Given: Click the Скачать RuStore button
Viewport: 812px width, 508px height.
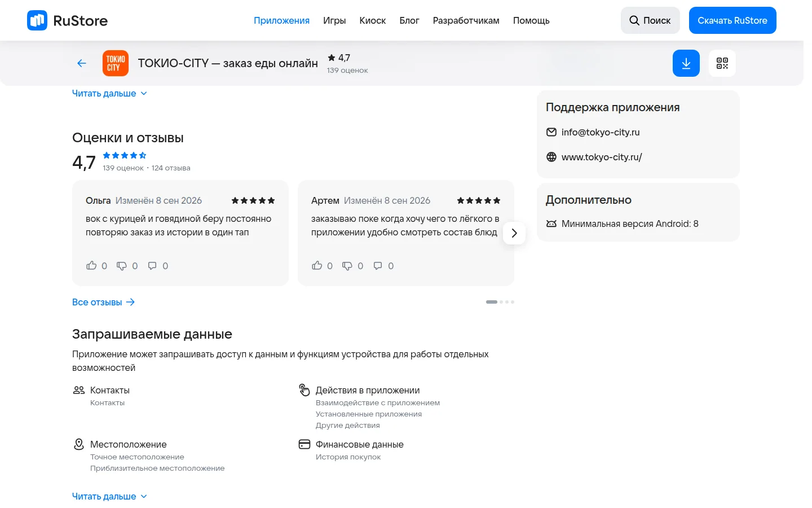Looking at the screenshot, I should tap(732, 20).
